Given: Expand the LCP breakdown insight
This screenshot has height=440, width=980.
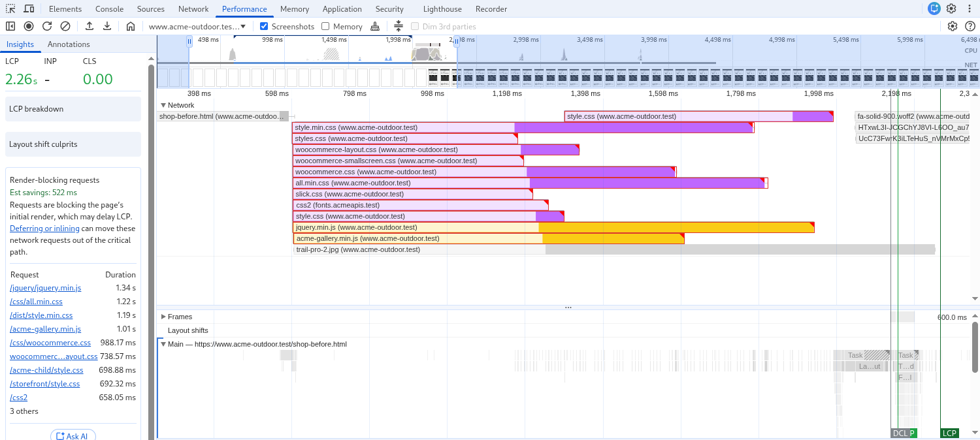Looking at the screenshot, I should [73, 109].
